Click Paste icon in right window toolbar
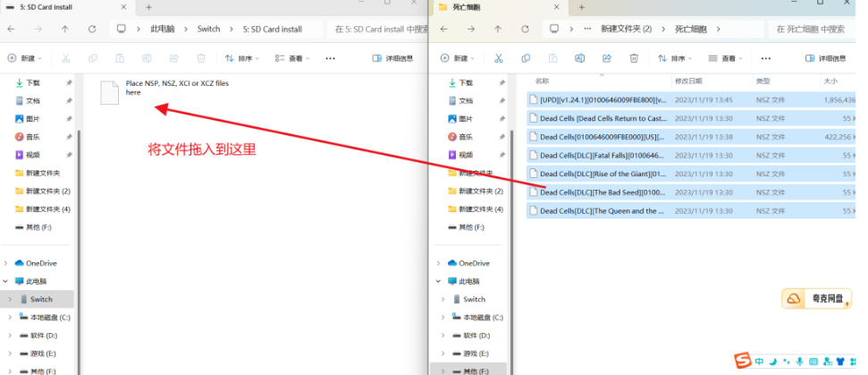The width and height of the screenshot is (868, 375). (x=552, y=58)
